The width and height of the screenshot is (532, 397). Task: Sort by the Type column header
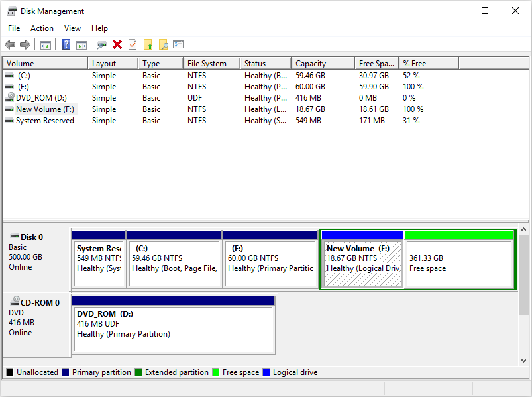[160, 64]
